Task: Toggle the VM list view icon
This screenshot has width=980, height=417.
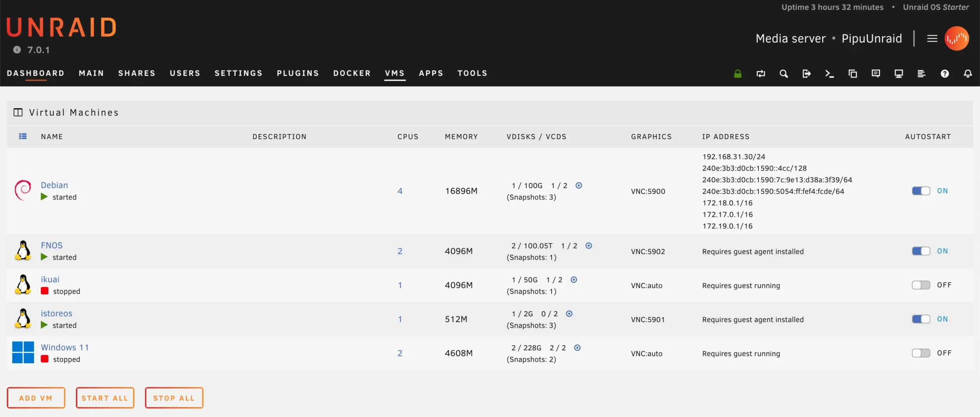Action: point(23,136)
